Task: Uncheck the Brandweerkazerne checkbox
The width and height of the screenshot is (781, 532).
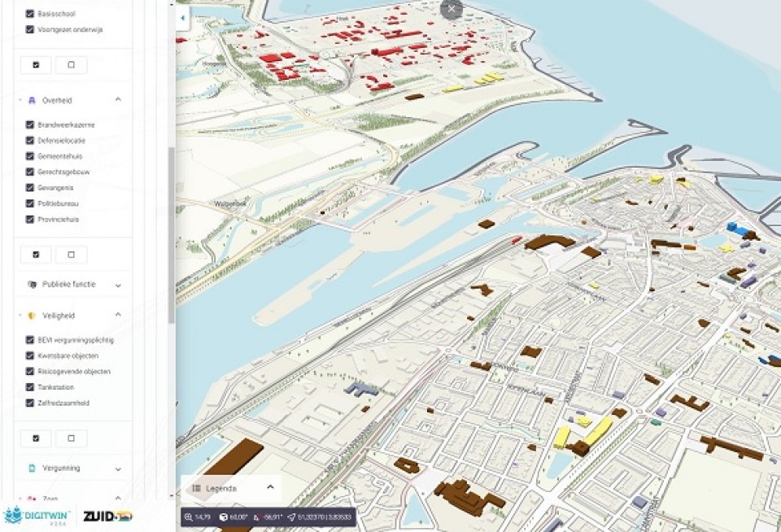Action: [30, 125]
